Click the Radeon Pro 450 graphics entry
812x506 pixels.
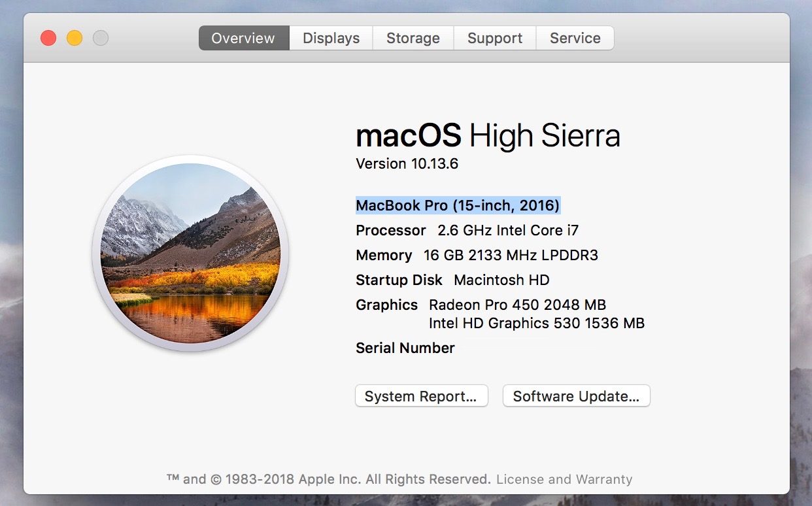coord(517,305)
